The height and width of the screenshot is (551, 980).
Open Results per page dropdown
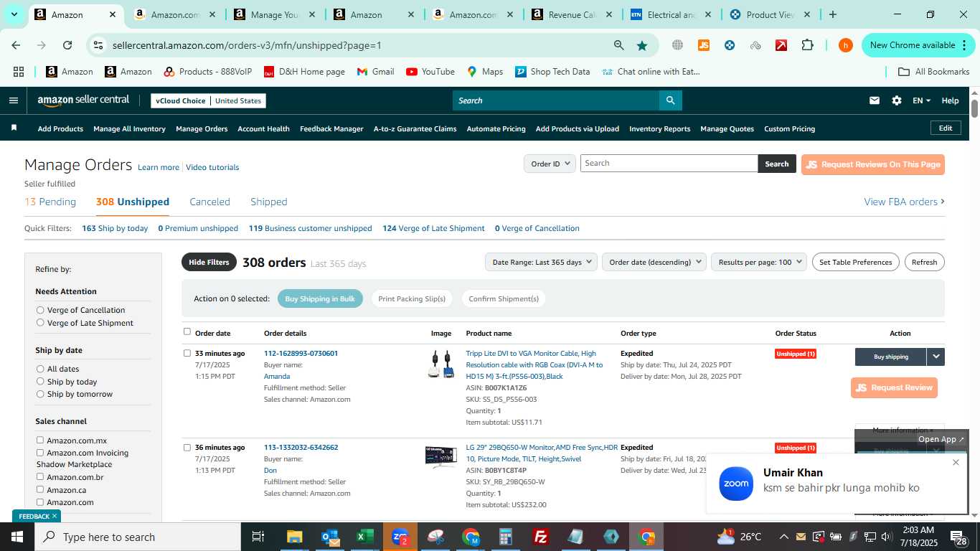click(x=759, y=262)
